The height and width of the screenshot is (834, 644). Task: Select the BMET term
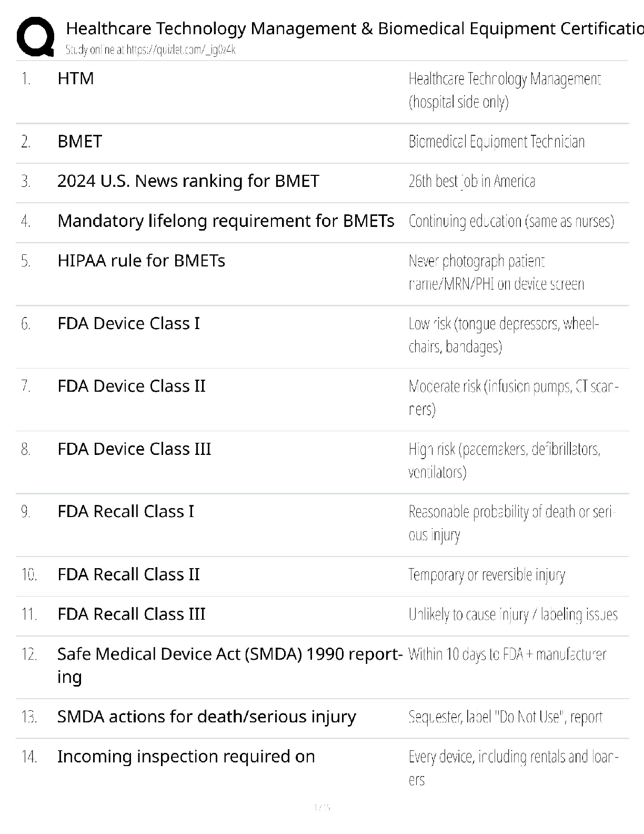pyautogui.click(x=79, y=142)
